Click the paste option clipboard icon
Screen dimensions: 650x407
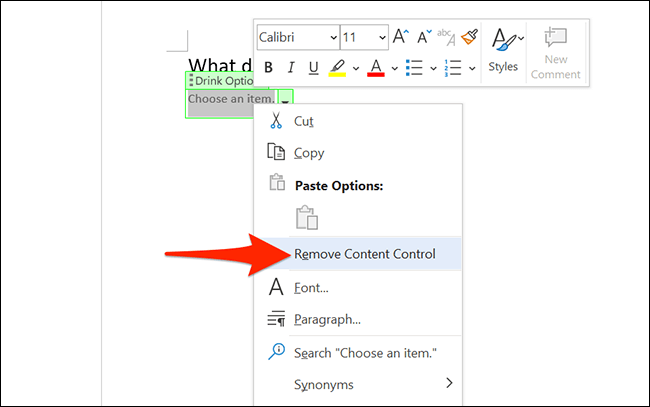(306, 219)
